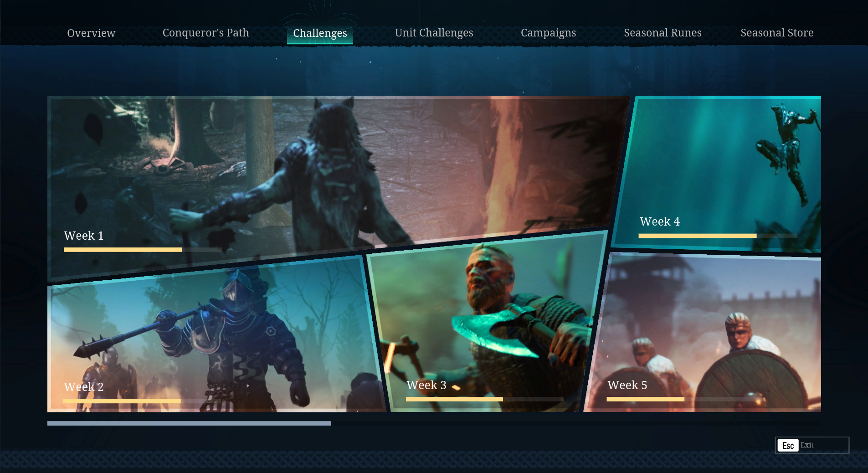Viewport: 868px width, 473px height.
Task: Open the Seasonal Store tab
Action: (777, 33)
